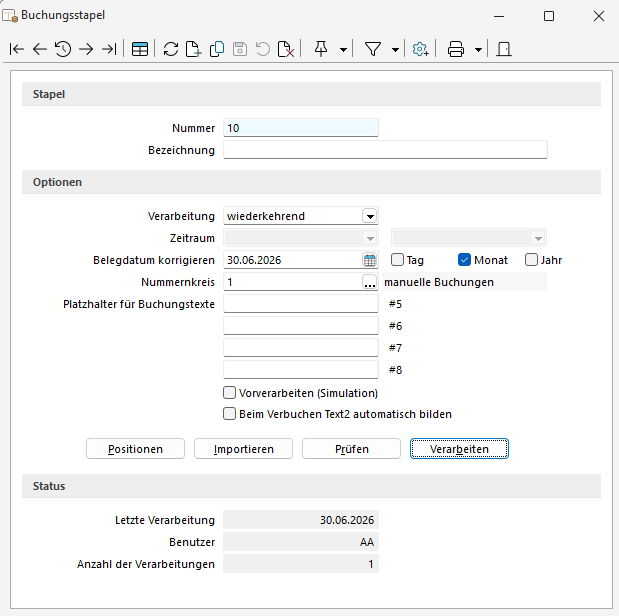Click the pin icon in toolbar
619x616 pixels.
pos(321,49)
